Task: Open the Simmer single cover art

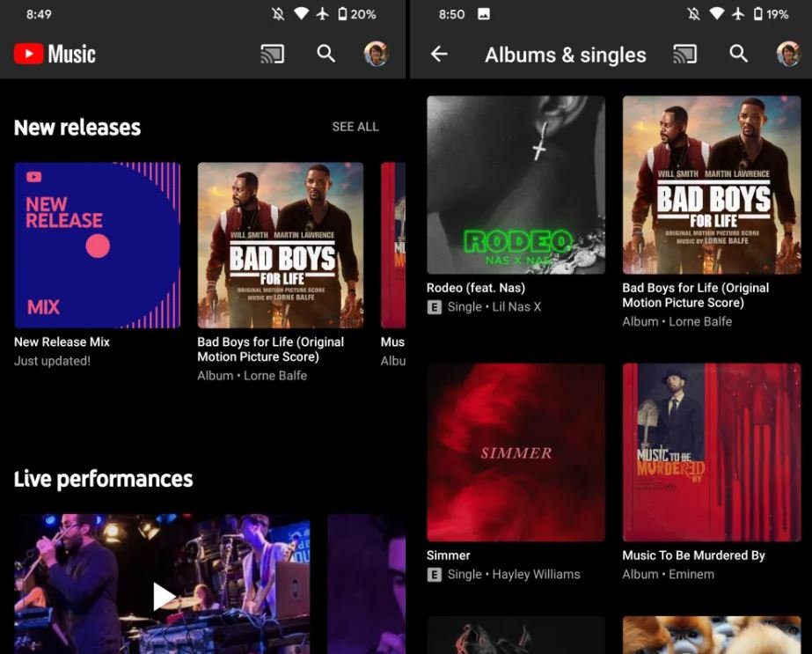Action: [x=516, y=452]
